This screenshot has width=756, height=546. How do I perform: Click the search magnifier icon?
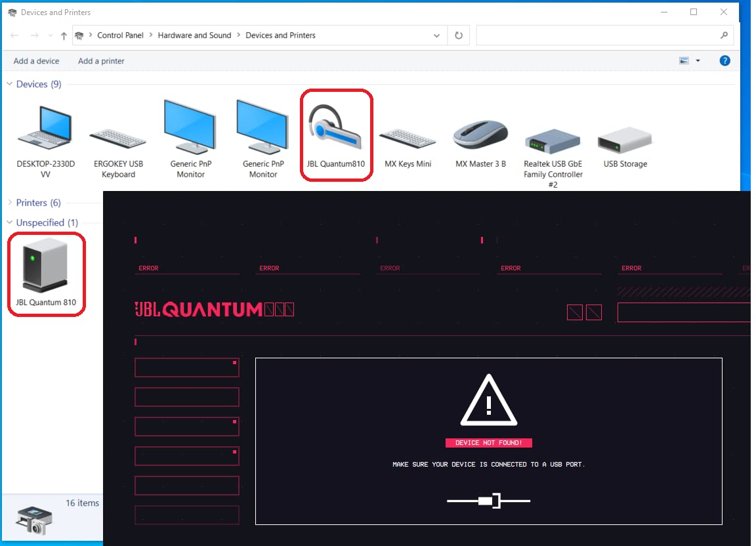point(724,35)
